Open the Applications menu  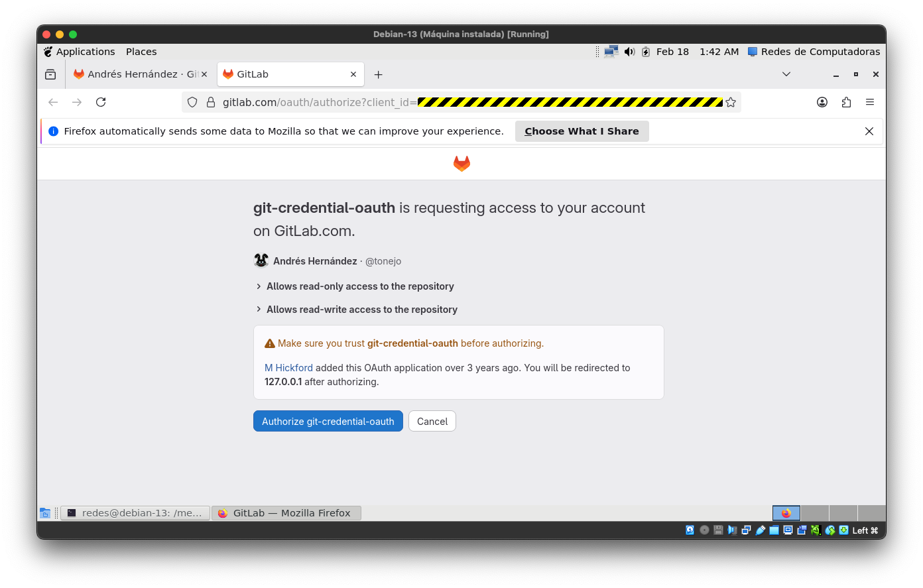(x=79, y=52)
